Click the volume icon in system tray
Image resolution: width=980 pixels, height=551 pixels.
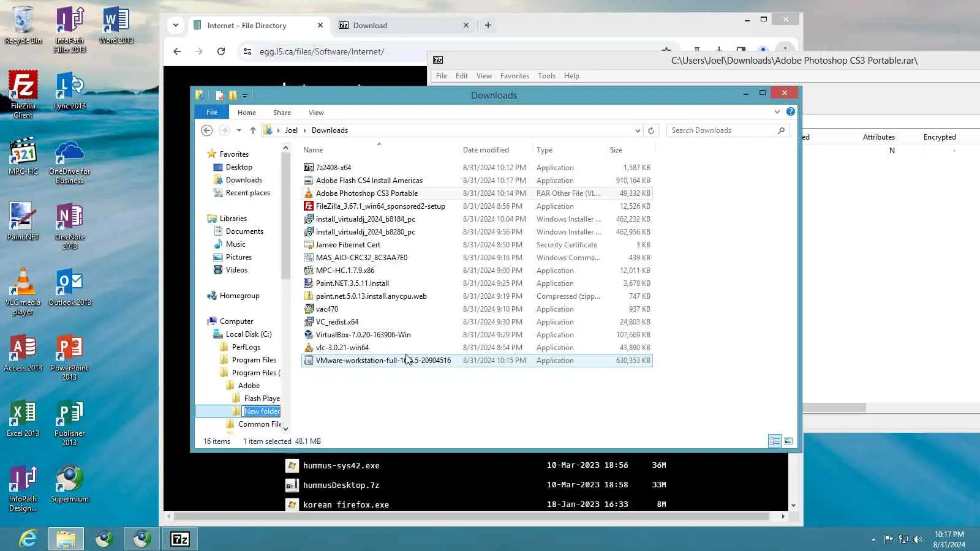918,539
